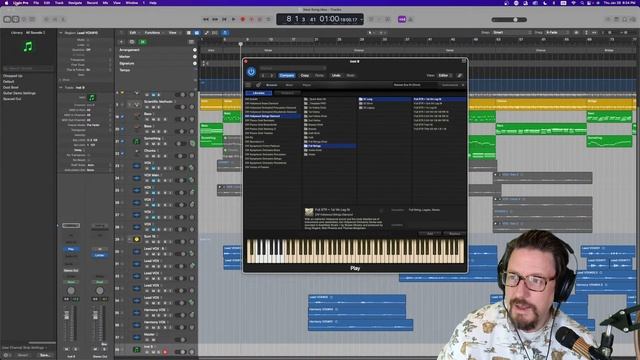Switch to the Browser tab in plug-in
This screenshot has height=360, width=640.
pos(271,85)
